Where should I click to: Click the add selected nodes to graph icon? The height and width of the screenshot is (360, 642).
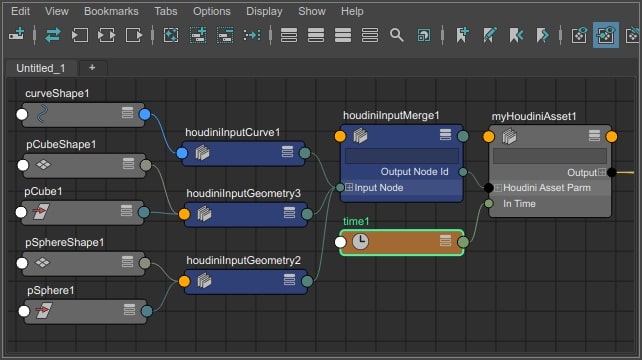[198, 35]
